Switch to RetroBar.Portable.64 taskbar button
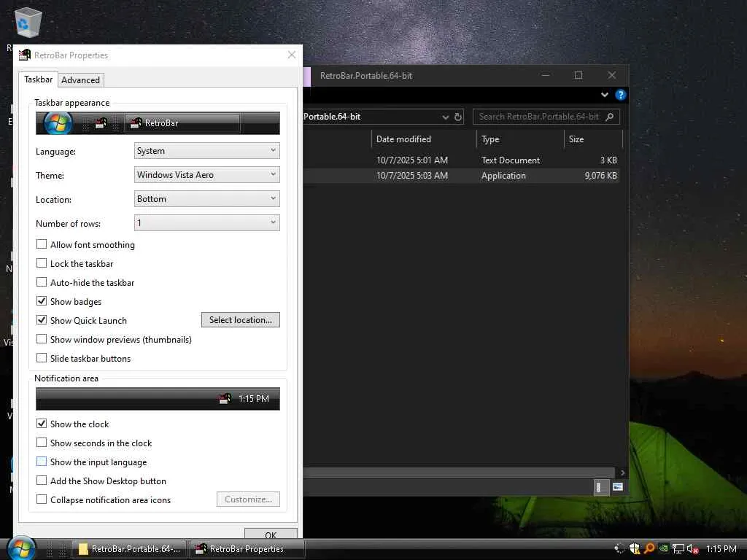This screenshot has width=747, height=560. pyautogui.click(x=130, y=548)
